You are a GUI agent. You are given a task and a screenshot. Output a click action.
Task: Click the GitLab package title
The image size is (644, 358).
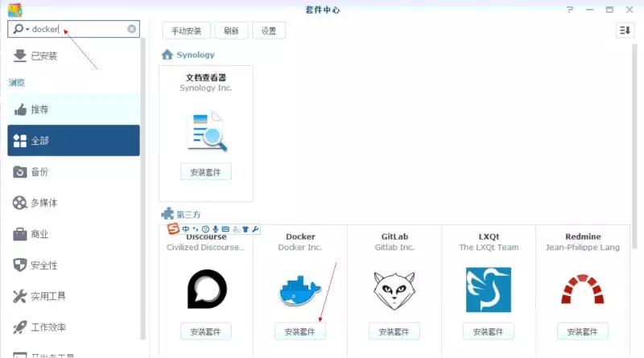click(394, 237)
